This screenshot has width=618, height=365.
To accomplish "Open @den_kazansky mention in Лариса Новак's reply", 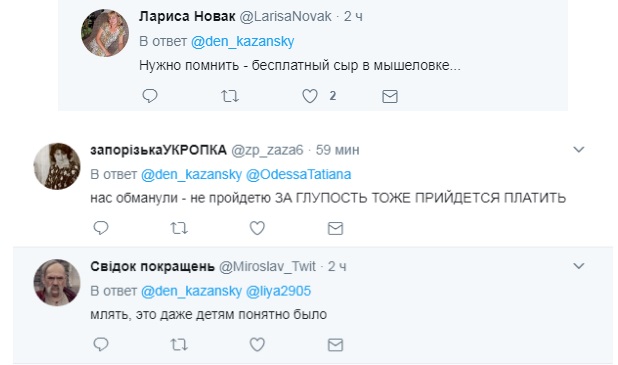I will [x=243, y=41].
